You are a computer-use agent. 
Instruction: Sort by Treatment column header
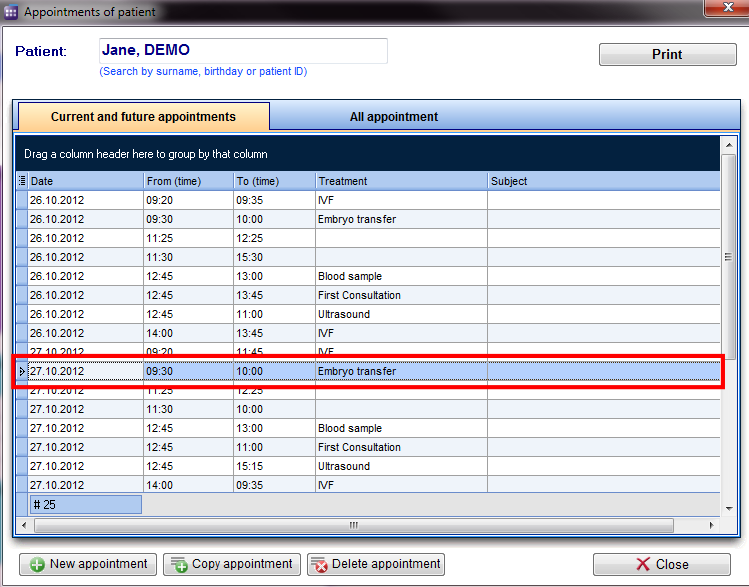click(401, 181)
